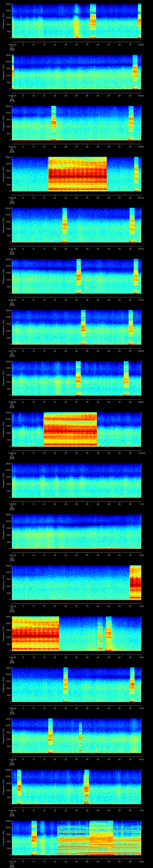Open the 7:01:00 spectrogram plot
Screen dimensions: 153x868
click(77, 531)
